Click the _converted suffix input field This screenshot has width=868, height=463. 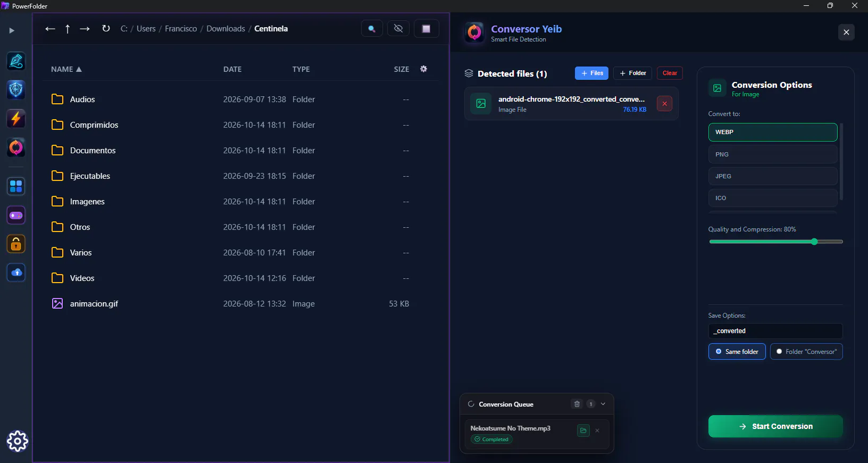775,331
